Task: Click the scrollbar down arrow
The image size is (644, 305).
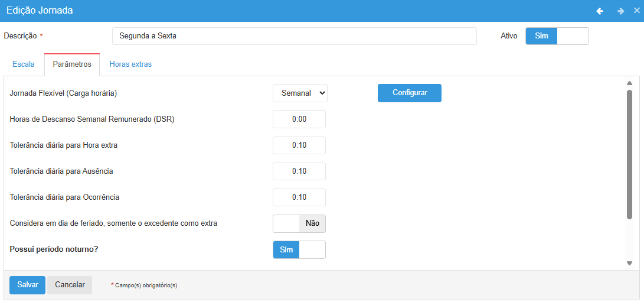Action: [629, 264]
